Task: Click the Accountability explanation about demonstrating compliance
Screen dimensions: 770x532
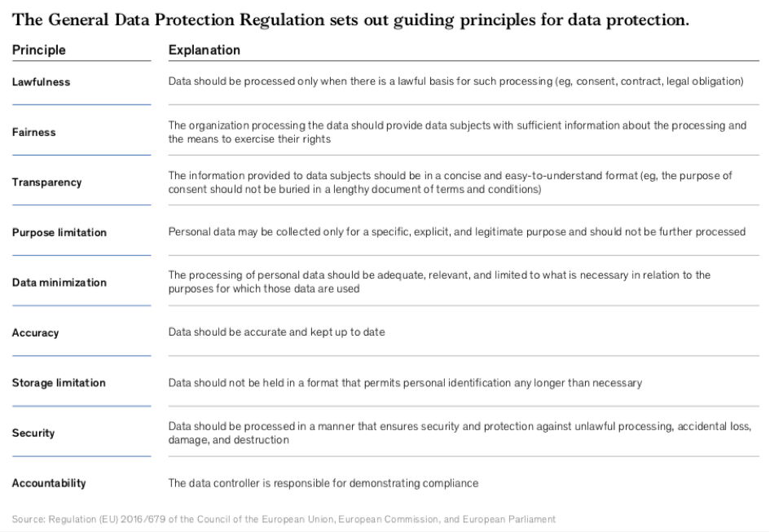Action: 323,483
